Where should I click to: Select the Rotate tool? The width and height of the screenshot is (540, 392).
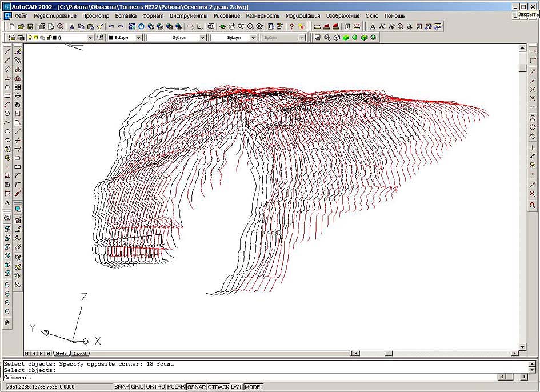(x=18, y=105)
